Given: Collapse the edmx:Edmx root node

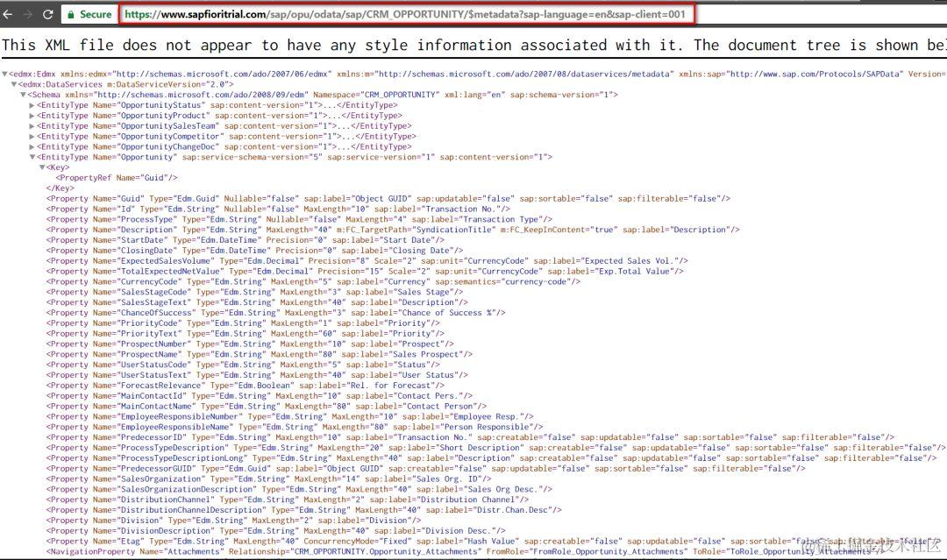Looking at the screenshot, I should 5,74.
